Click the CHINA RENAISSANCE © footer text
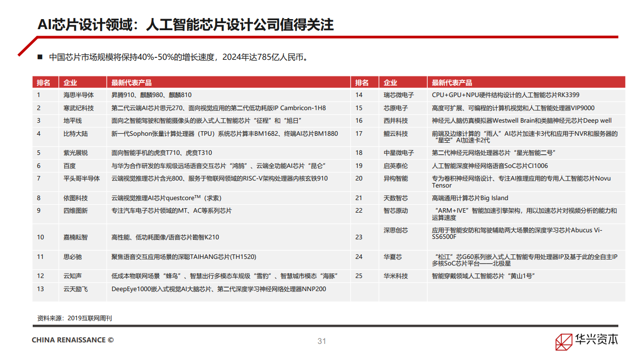 (72, 340)
